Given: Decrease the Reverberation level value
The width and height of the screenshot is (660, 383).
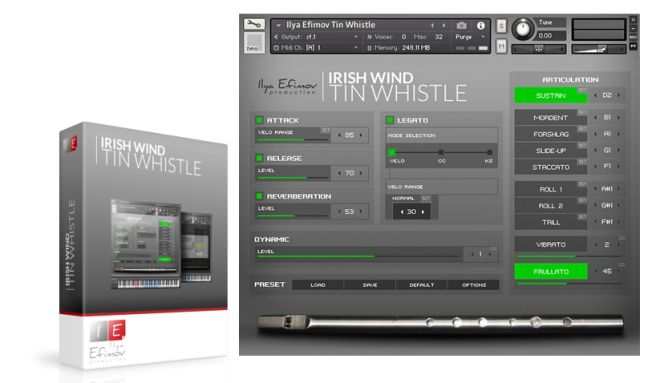Looking at the screenshot, I should pos(339,211).
